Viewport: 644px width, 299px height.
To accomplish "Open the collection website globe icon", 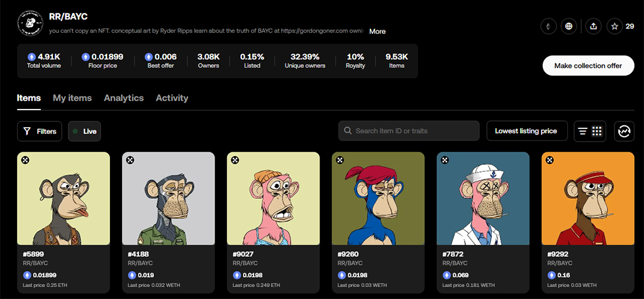I will [x=569, y=26].
